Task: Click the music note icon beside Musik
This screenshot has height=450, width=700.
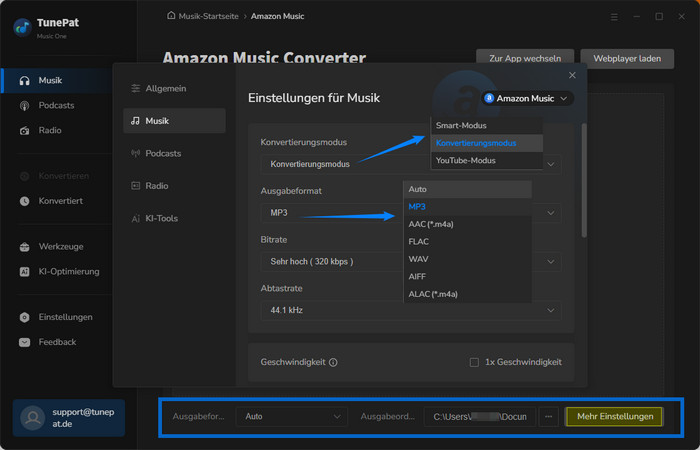Action: (135, 121)
